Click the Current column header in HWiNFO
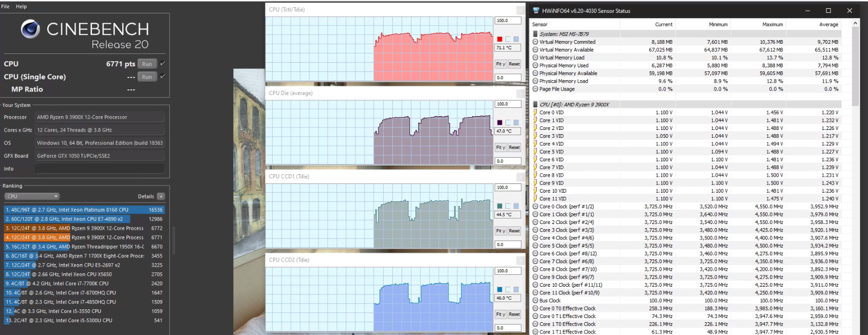The image size is (868, 335). point(663,24)
